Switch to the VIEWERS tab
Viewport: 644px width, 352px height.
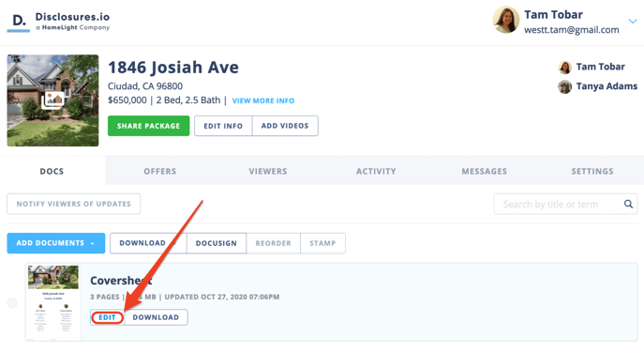click(x=268, y=171)
